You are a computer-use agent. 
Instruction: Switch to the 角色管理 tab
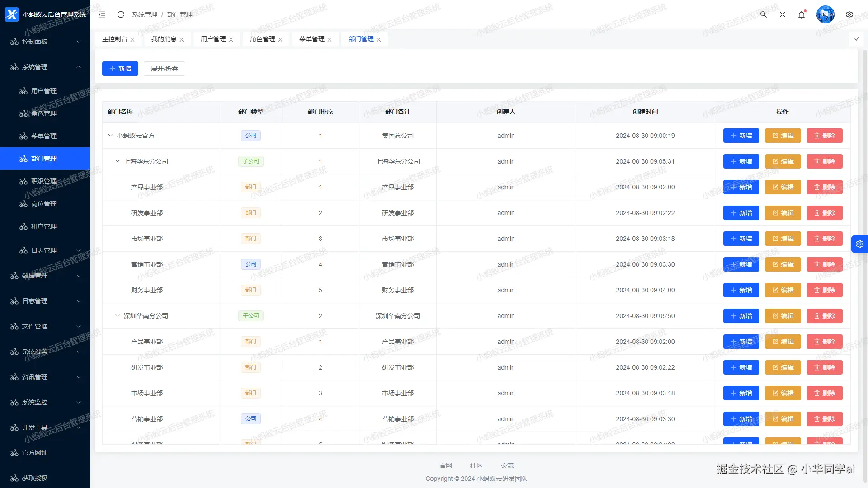point(263,39)
